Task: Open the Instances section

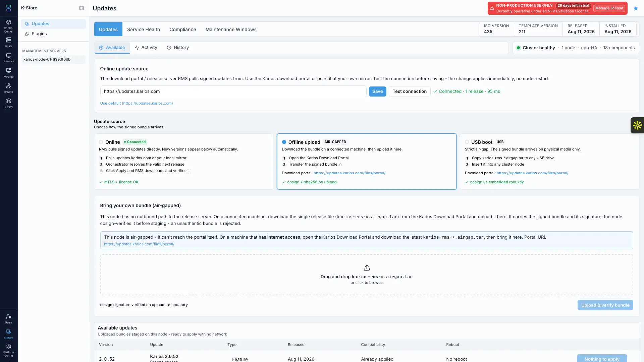Action: tap(9, 58)
